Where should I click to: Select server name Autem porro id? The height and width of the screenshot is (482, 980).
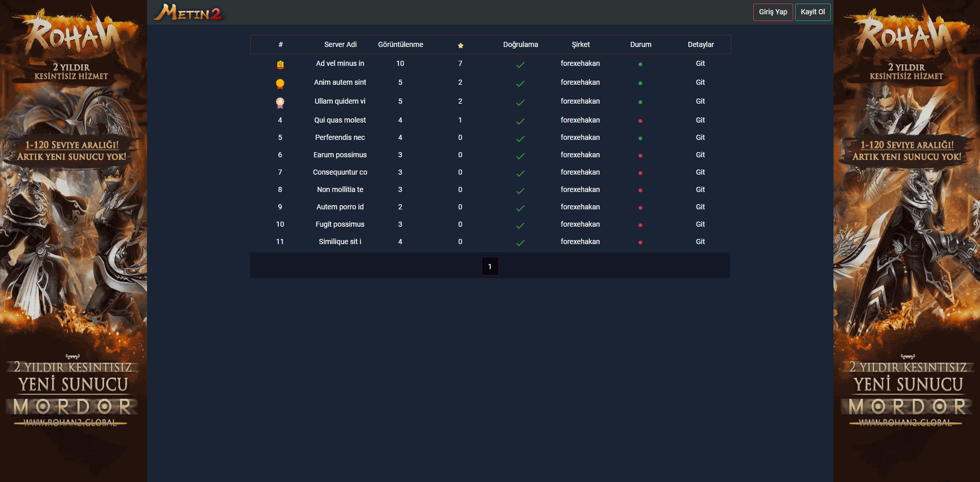[x=340, y=207]
